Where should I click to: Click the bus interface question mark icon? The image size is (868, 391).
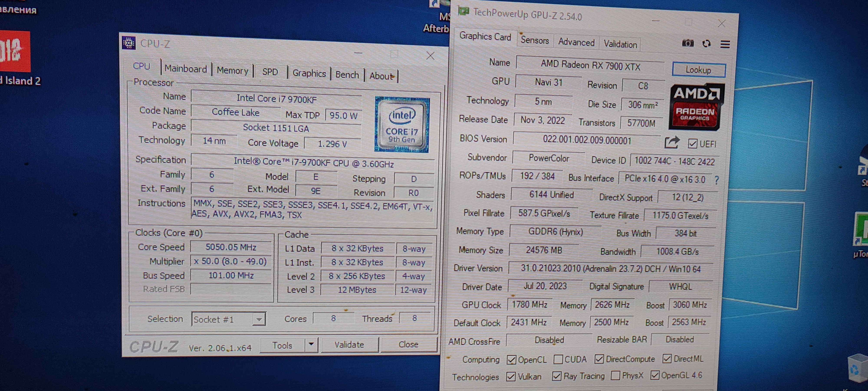(717, 180)
